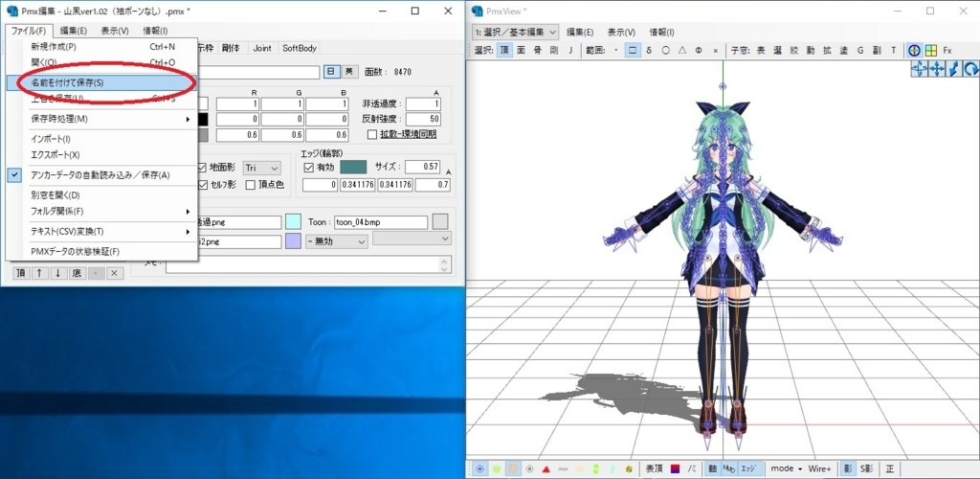
Task: Open the Tri draw mode dropdown
Action: [262, 169]
